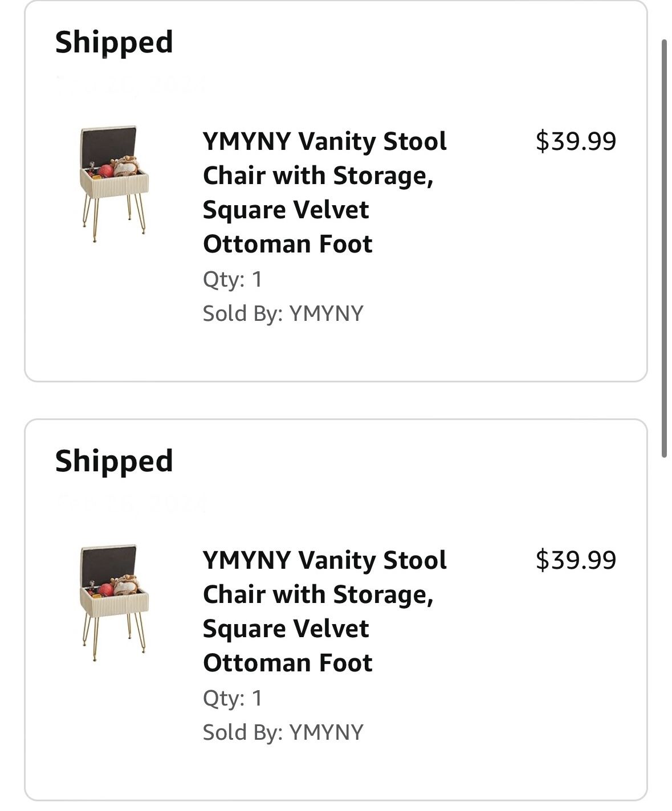Image resolution: width=672 pixels, height=811 pixels.
Task: Click the second YMYNY Vanity Stool title
Action: (324, 612)
